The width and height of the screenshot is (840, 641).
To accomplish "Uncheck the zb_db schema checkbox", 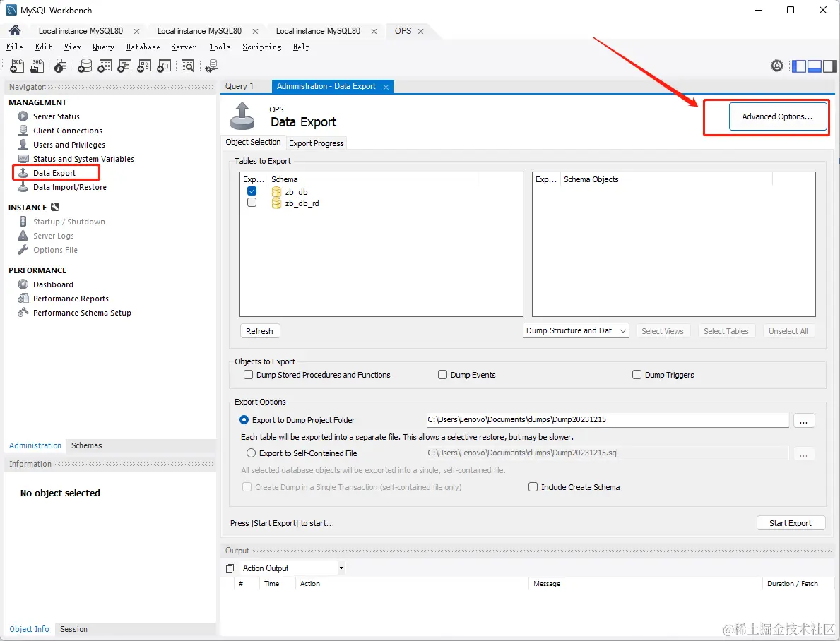I will (x=252, y=191).
